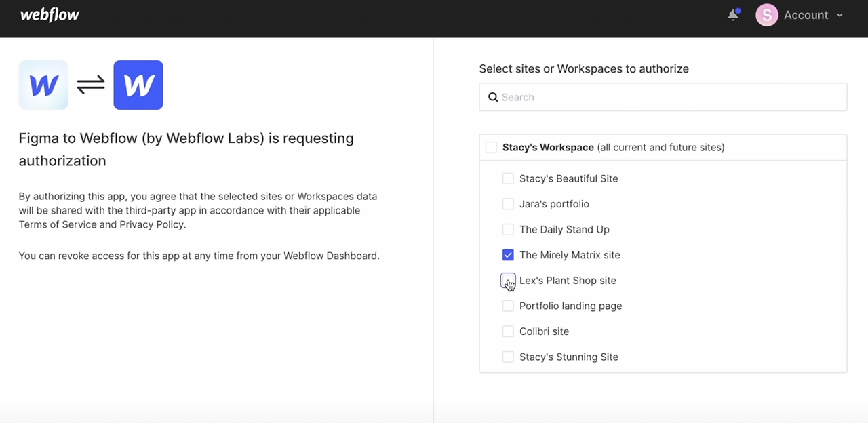The height and width of the screenshot is (423, 868).
Task: Click the swap arrows icon between apps
Action: [91, 85]
